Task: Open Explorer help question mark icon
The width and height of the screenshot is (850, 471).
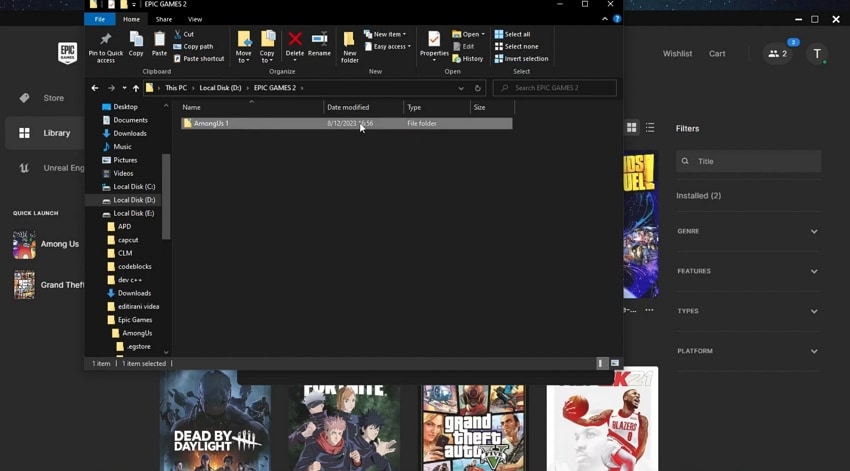Action: coord(617,19)
